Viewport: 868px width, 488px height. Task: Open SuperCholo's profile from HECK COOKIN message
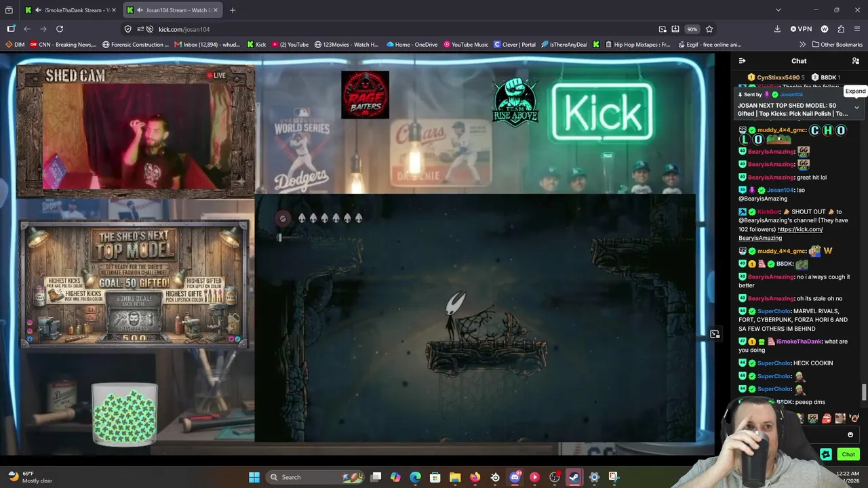[774, 363]
